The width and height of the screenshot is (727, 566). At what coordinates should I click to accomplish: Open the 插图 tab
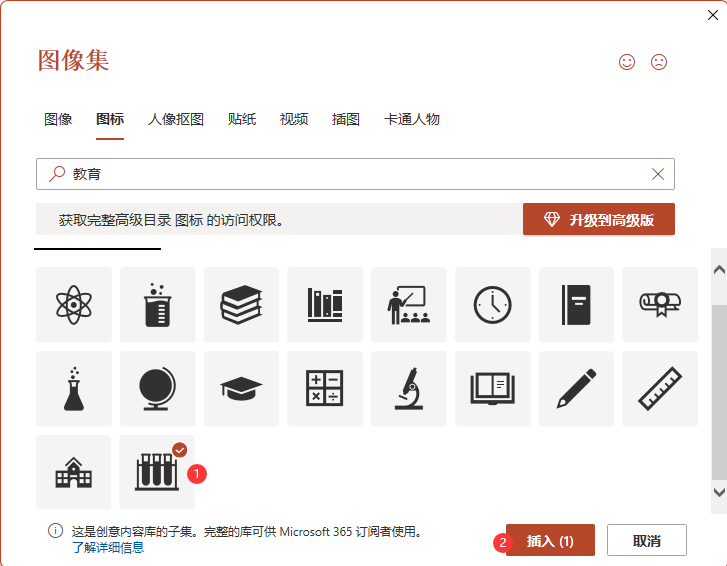[x=346, y=119]
